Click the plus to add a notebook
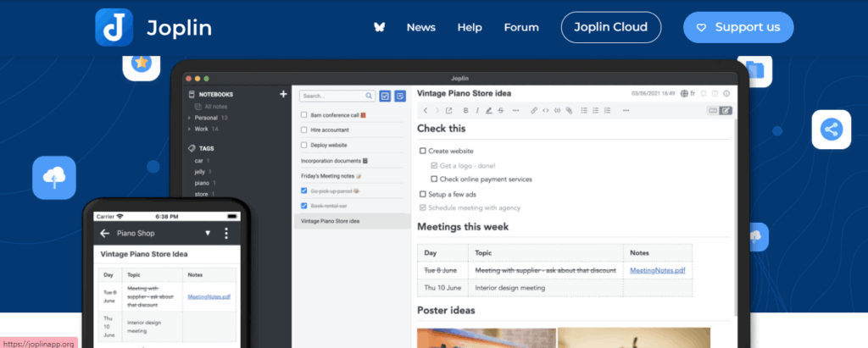868x348 pixels. click(x=283, y=94)
